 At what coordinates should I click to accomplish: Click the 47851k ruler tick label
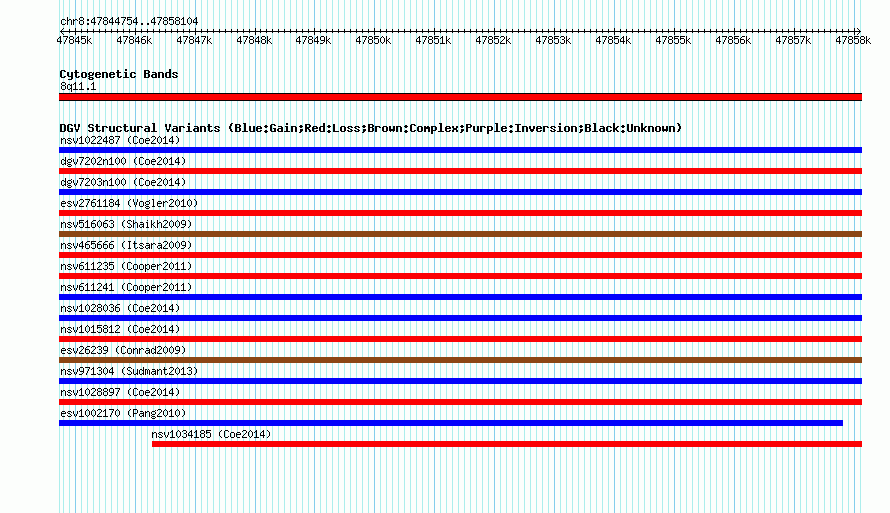pyautogui.click(x=434, y=41)
